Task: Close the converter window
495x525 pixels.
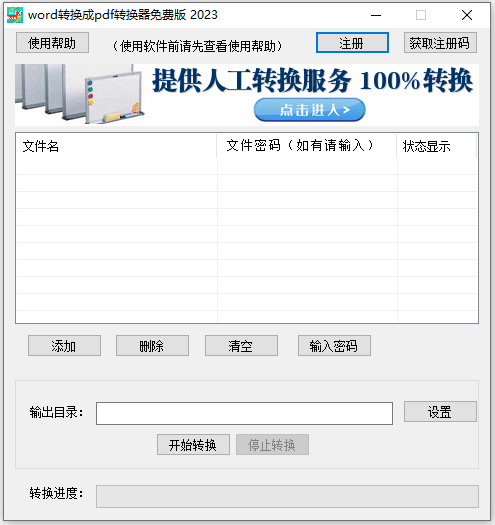Action: pyautogui.click(x=467, y=15)
